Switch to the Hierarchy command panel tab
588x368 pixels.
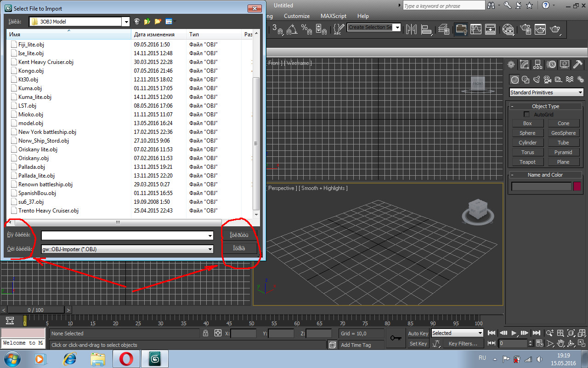pyautogui.click(x=538, y=64)
